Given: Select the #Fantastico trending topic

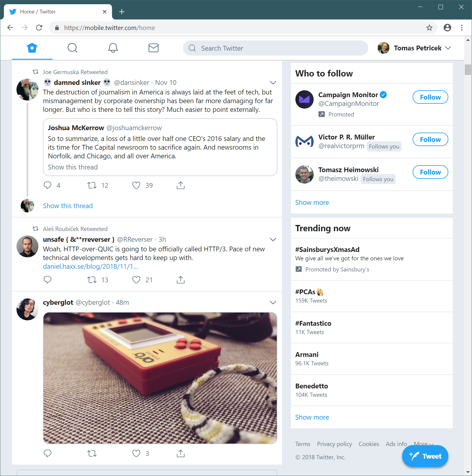Looking at the screenshot, I should [x=372, y=328].
